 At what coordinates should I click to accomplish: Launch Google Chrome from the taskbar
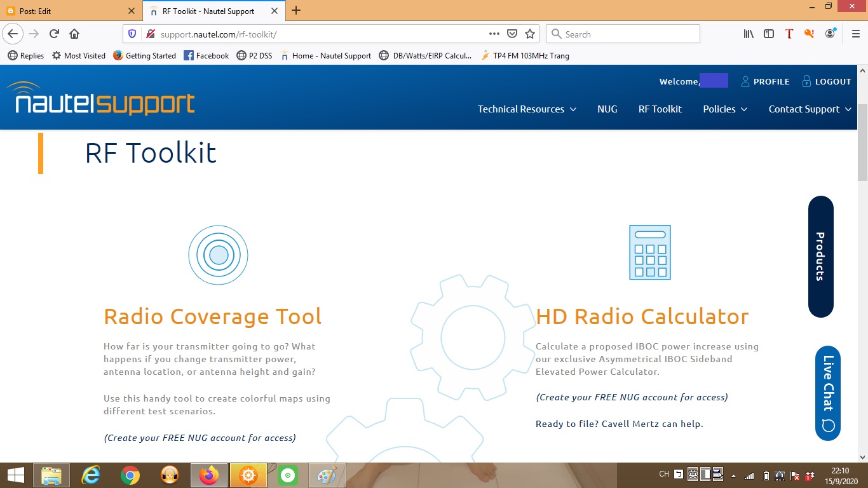[x=130, y=475]
